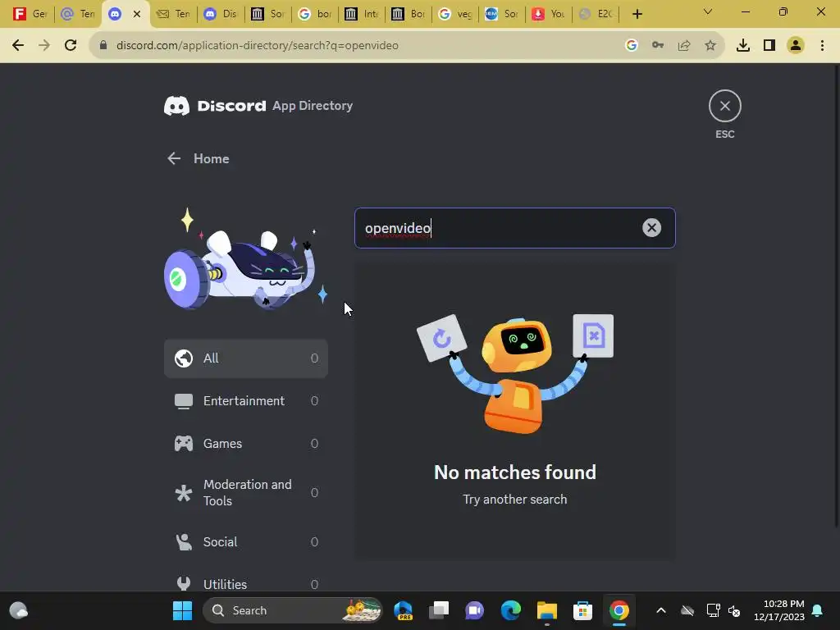Switch to the 'Dis' Discord tab
This screenshot has width=840, height=630.
click(x=221, y=14)
